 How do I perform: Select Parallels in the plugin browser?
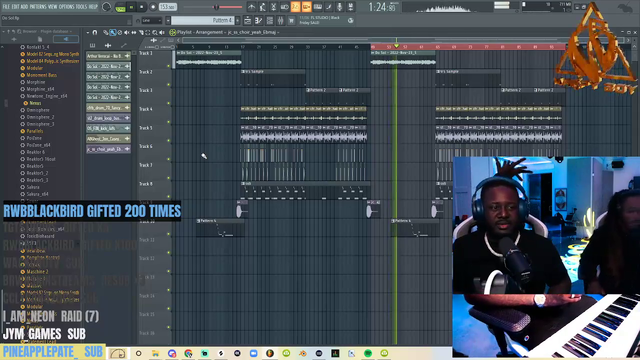pyautogui.click(x=34, y=131)
